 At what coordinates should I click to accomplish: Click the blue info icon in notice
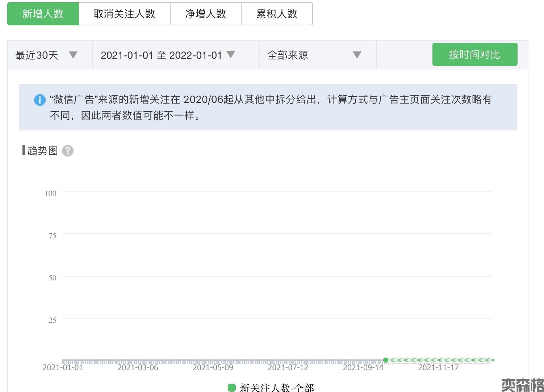click(39, 100)
